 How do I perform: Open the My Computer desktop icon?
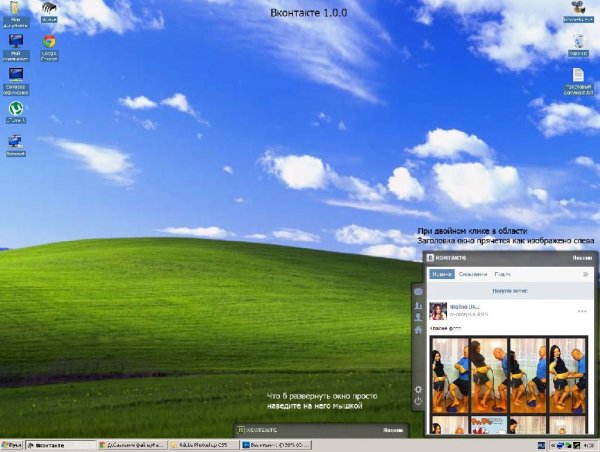pyautogui.click(x=16, y=48)
